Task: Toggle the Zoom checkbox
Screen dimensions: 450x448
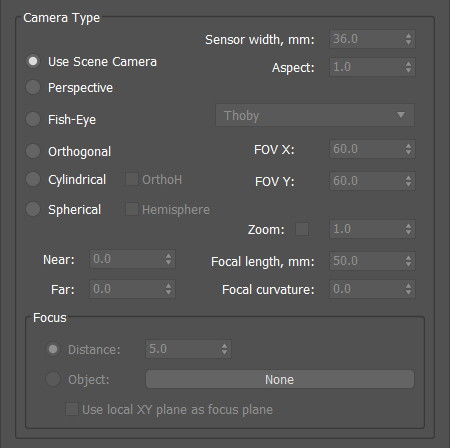Action: pos(302,229)
